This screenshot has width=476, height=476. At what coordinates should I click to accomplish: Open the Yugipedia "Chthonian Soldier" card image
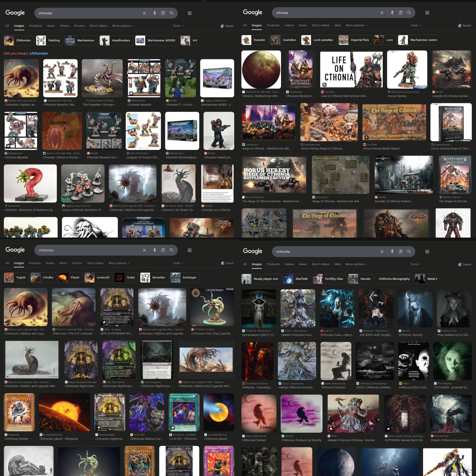pos(19,412)
